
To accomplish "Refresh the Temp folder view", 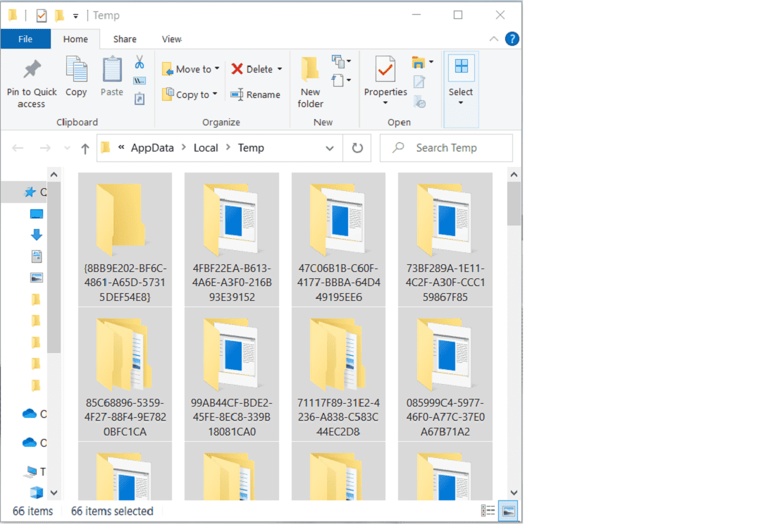I will tap(357, 148).
